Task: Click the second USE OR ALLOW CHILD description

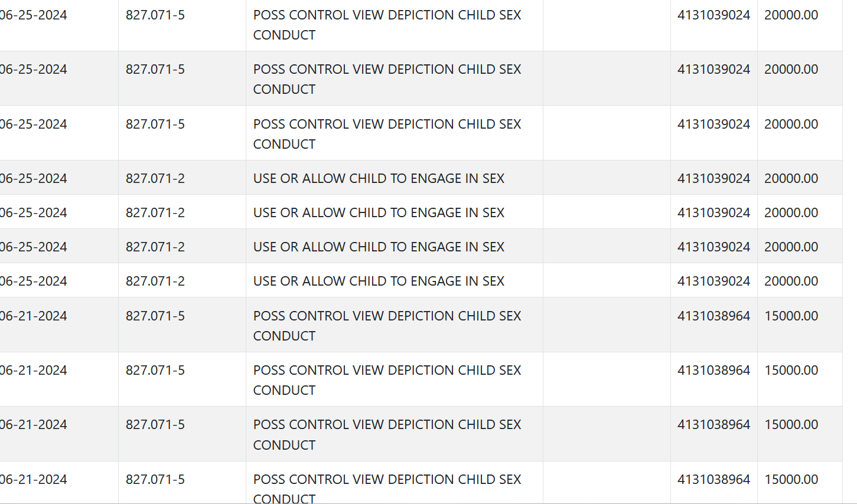Action: [379, 212]
